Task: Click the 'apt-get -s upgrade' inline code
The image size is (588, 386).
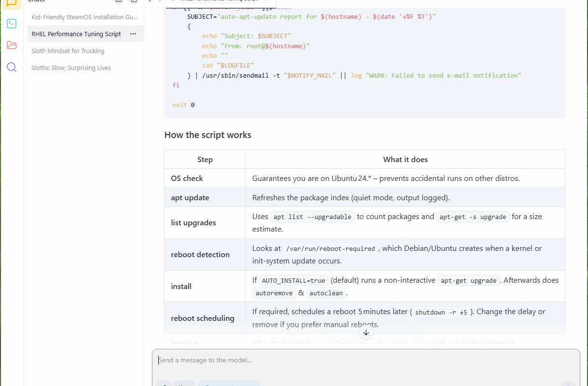Action: (473, 217)
